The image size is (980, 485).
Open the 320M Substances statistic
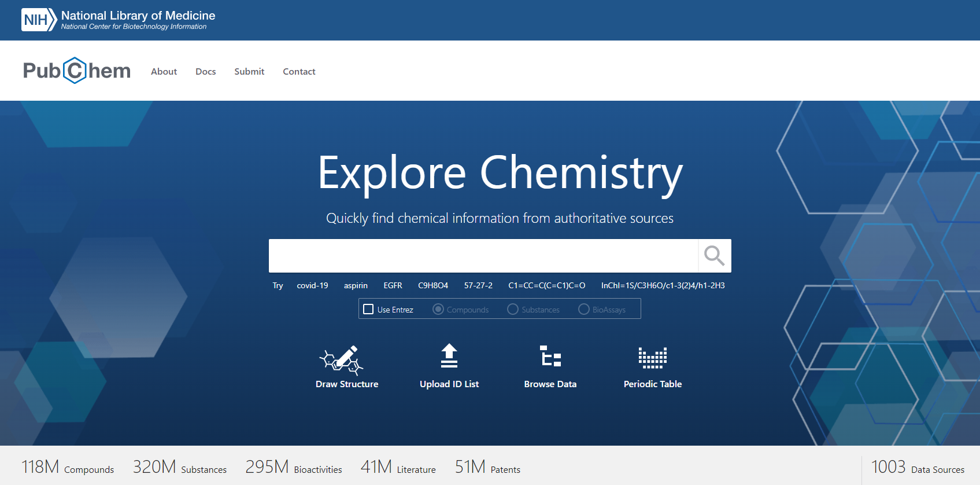click(x=180, y=466)
